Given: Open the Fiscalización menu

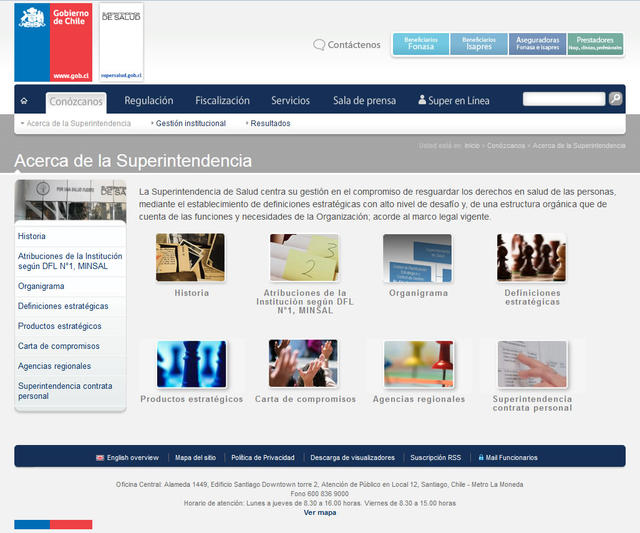Looking at the screenshot, I should 222,101.
